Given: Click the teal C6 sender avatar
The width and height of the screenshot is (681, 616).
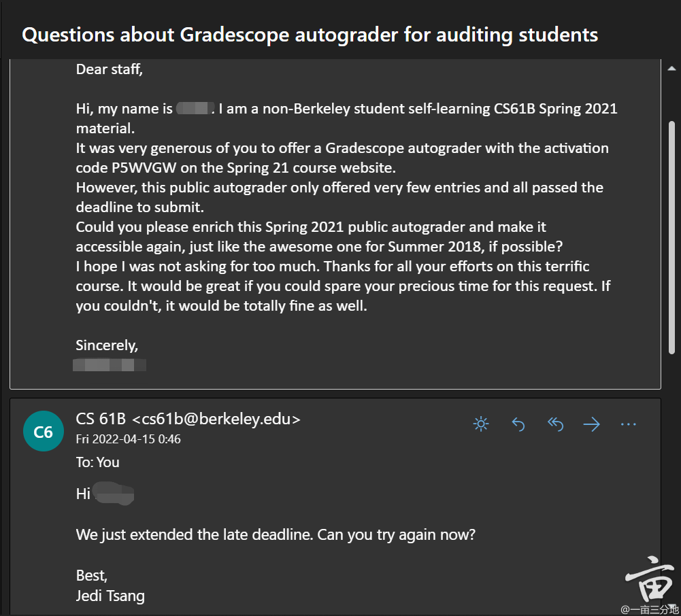Looking at the screenshot, I should [x=44, y=431].
